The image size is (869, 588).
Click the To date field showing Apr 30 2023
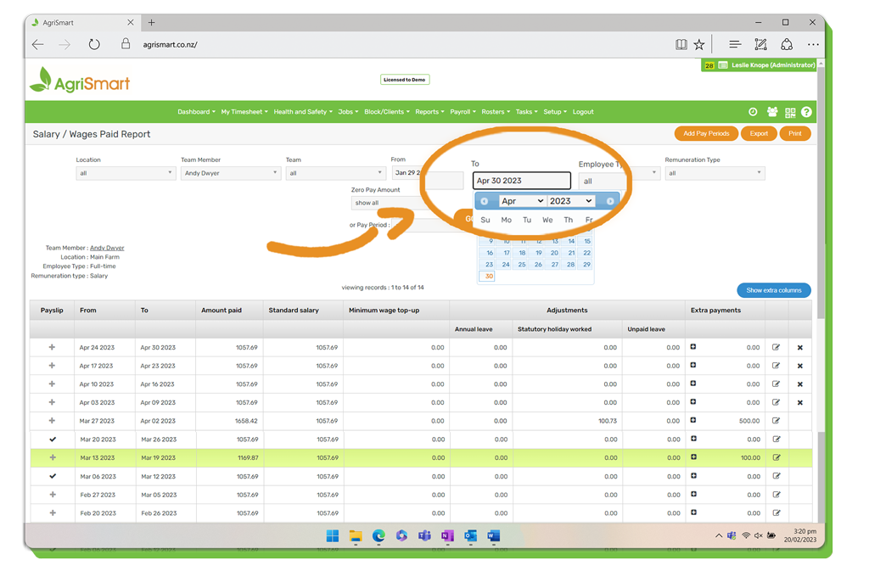pyautogui.click(x=521, y=181)
